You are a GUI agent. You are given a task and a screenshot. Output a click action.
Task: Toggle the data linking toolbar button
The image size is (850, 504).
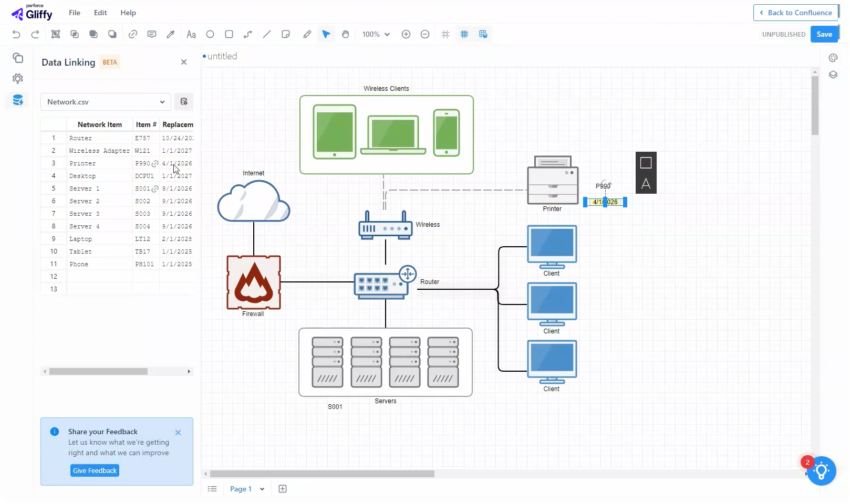coord(483,35)
